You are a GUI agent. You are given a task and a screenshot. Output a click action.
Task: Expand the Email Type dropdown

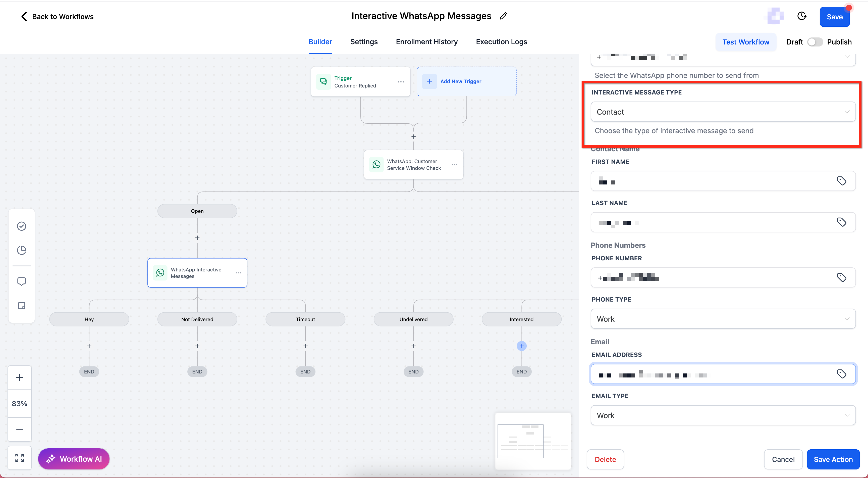(723, 415)
